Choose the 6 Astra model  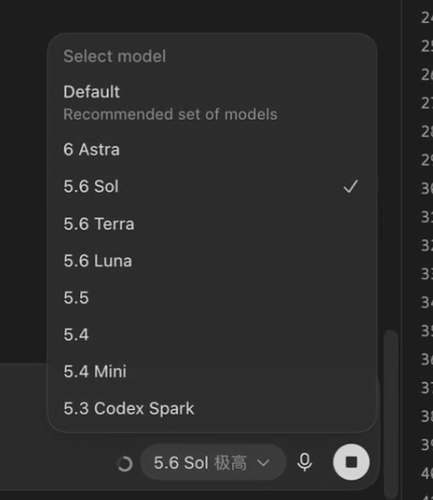[212, 149]
